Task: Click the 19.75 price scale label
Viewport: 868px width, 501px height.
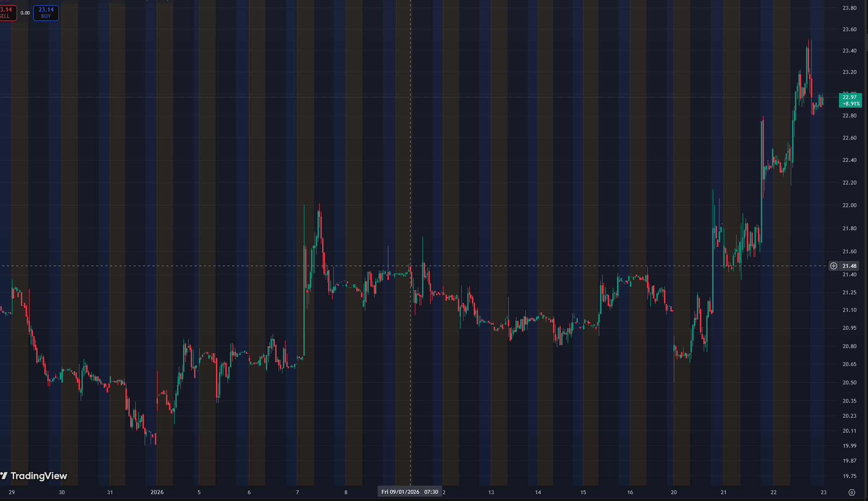Action: coord(849,476)
